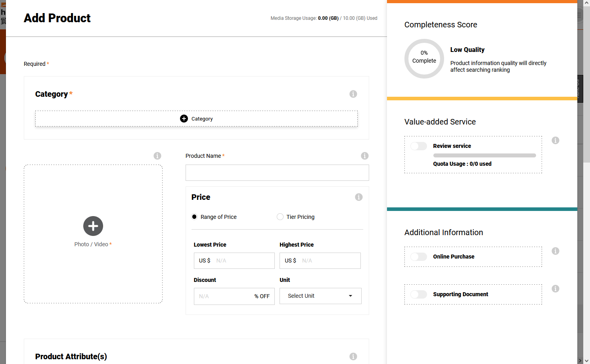The width and height of the screenshot is (590, 364).
Task: Enable the Supporting Document toggle
Action: 419,294
